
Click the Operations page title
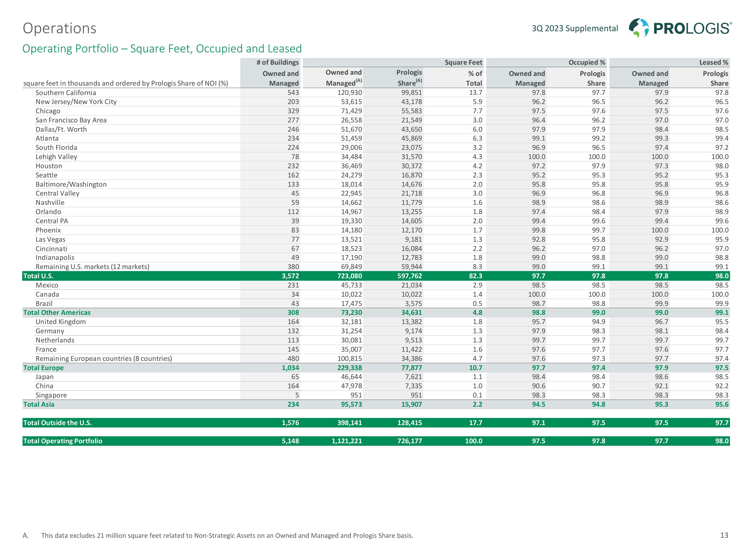60,28
